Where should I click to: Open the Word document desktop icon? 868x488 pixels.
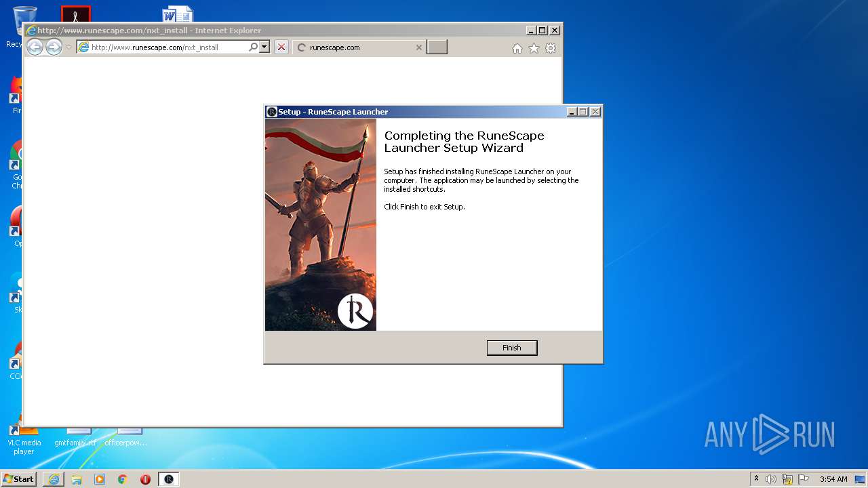[178, 14]
